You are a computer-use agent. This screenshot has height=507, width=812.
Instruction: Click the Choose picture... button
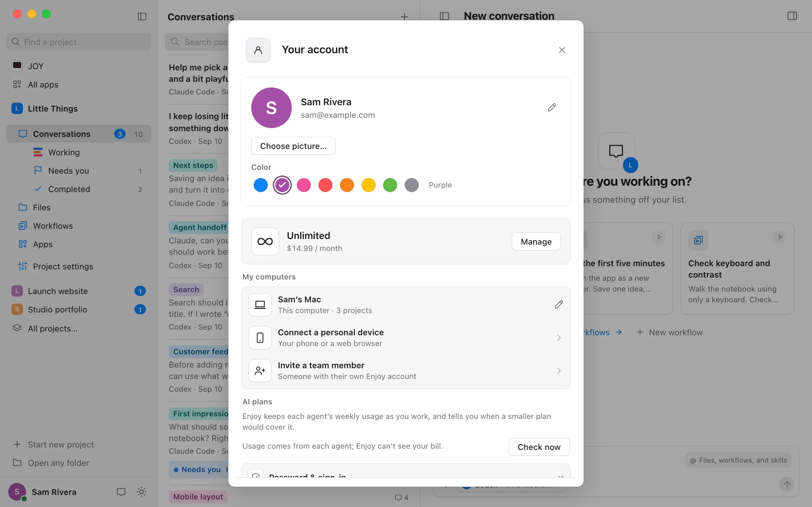point(293,146)
